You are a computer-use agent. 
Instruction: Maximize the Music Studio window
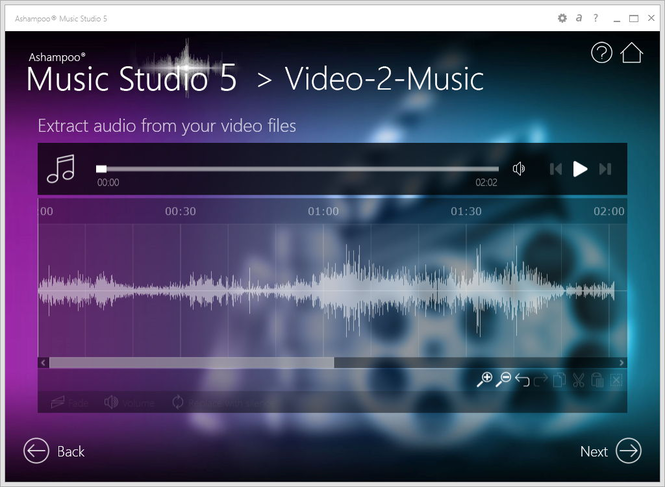(x=634, y=18)
